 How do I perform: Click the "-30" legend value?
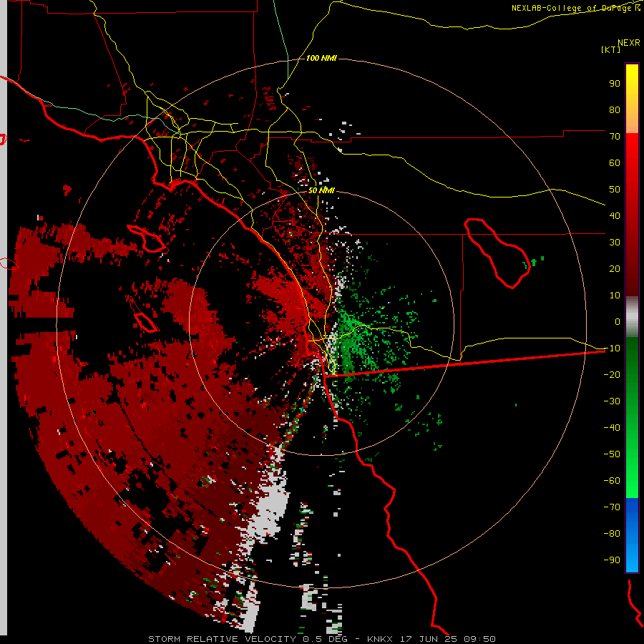click(x=612, y=401)
